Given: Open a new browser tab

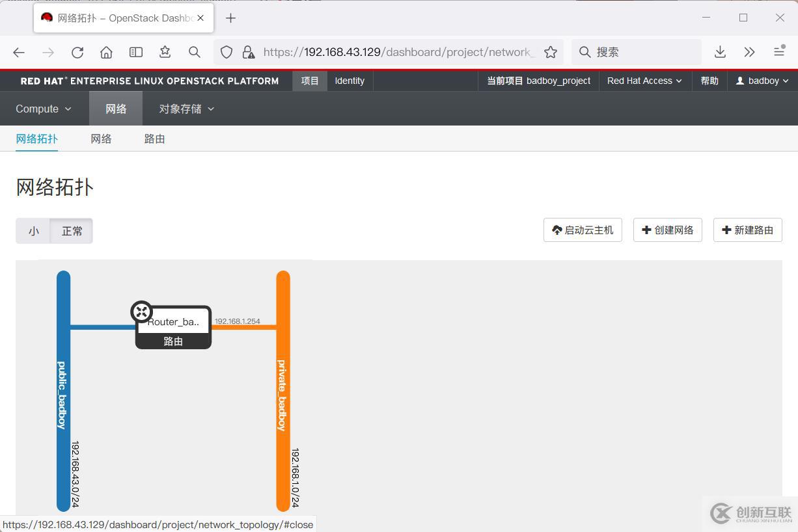Looking at the screenshot, I should coord(230,18).
